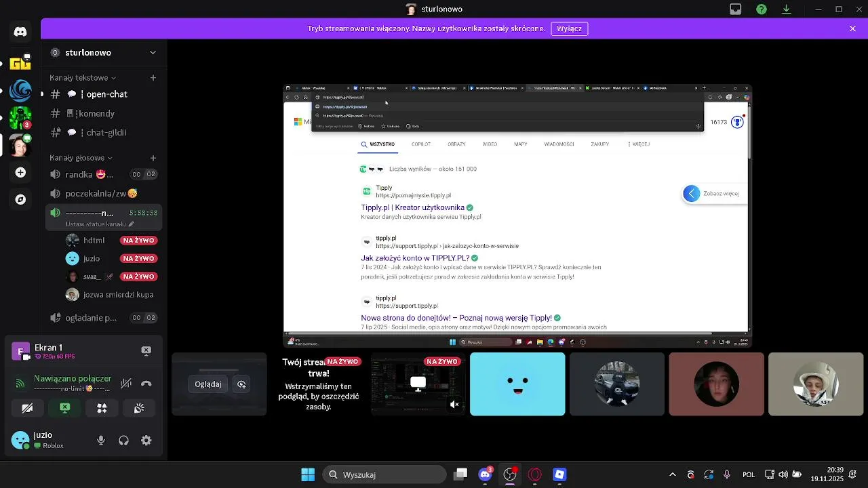This screenshot has height=488, width=868.
Task: Open hdtml live stream thumbnail
Action: click(418, 384)
